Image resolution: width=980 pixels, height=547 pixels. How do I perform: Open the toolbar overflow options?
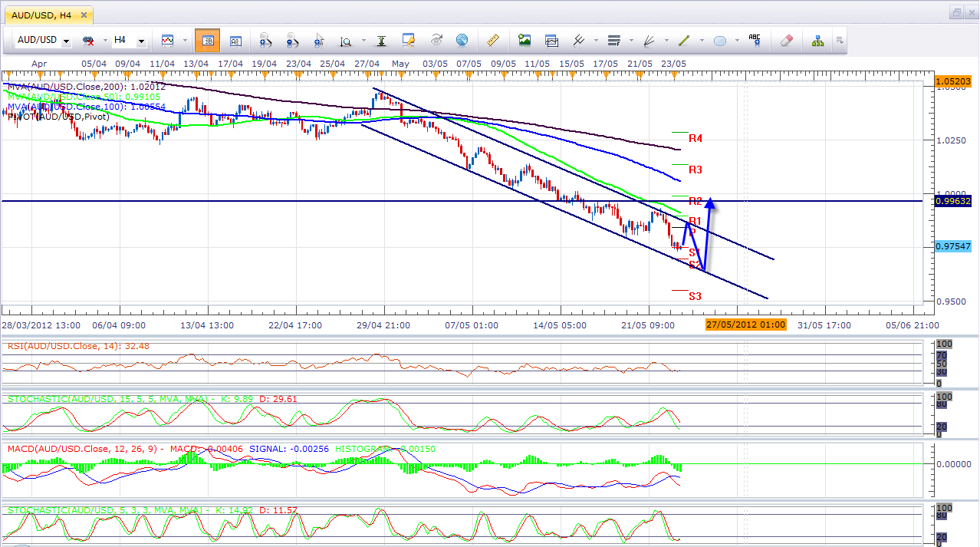pos(840,41)
